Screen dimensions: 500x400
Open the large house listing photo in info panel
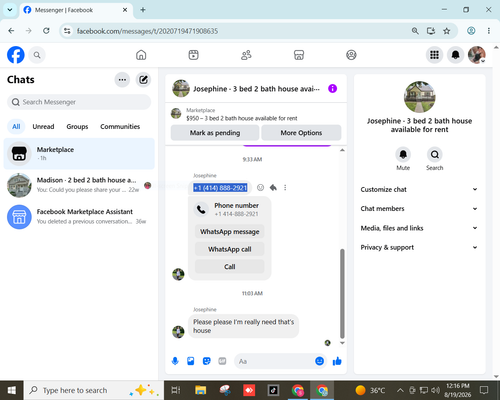(x=419, y=97)
